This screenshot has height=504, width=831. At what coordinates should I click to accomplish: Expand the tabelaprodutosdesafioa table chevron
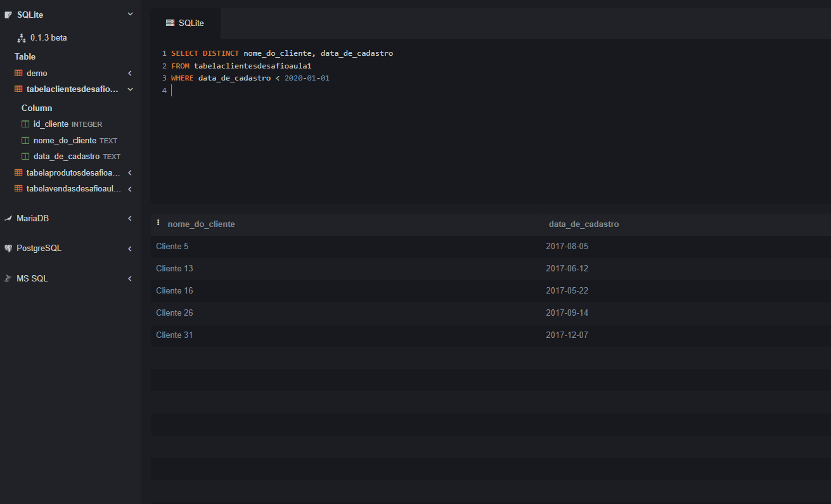[x=130, y=172]
